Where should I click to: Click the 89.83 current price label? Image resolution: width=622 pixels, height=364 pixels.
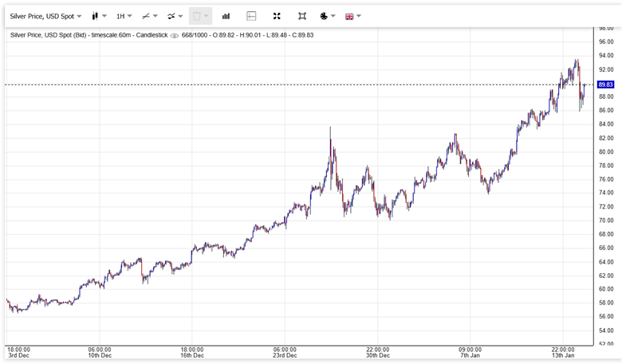(605, 84)
